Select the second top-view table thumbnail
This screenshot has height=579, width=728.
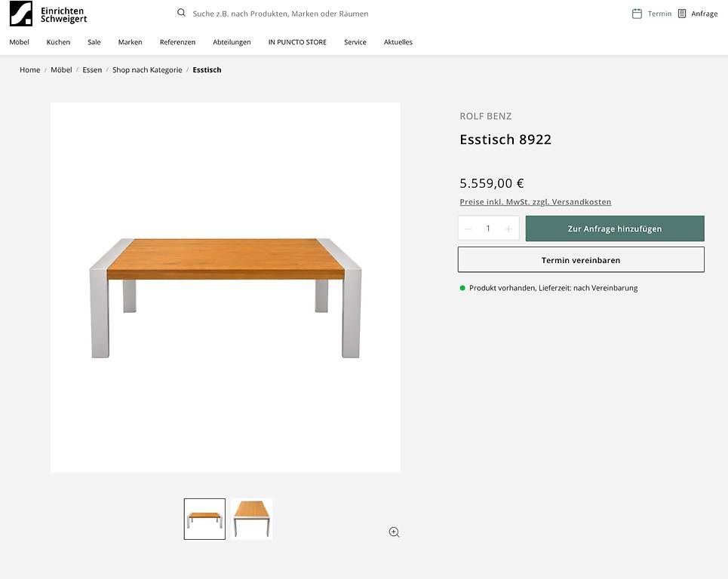[x=252, y=519]
